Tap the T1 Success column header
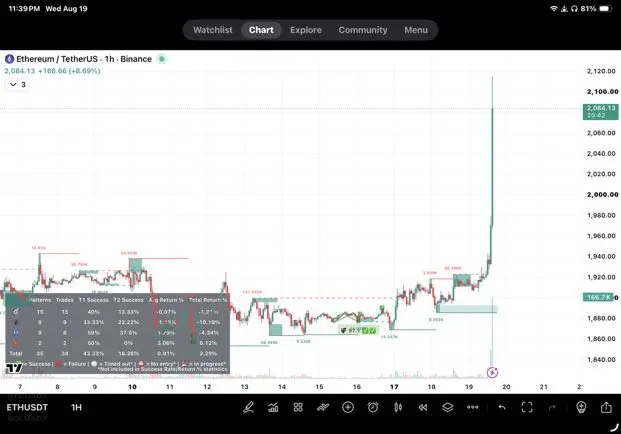The height and width of the screenshot is (434, 621). 93,300
